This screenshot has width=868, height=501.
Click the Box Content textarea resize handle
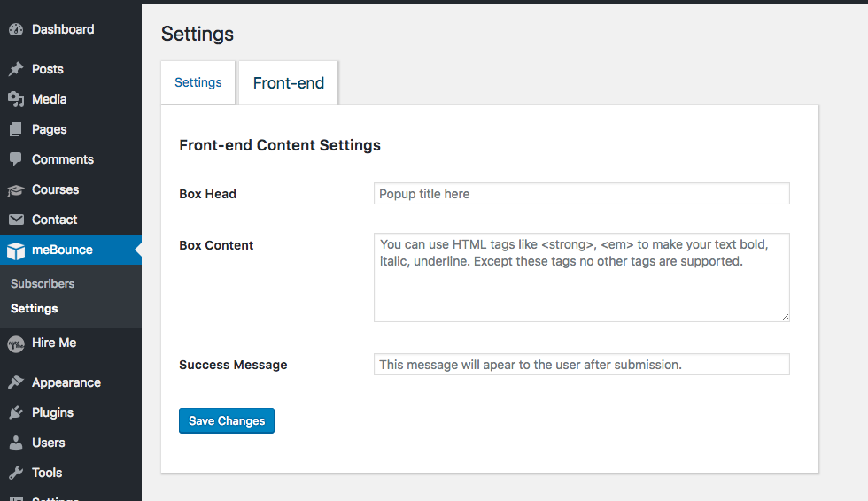[x=785, y=317]
